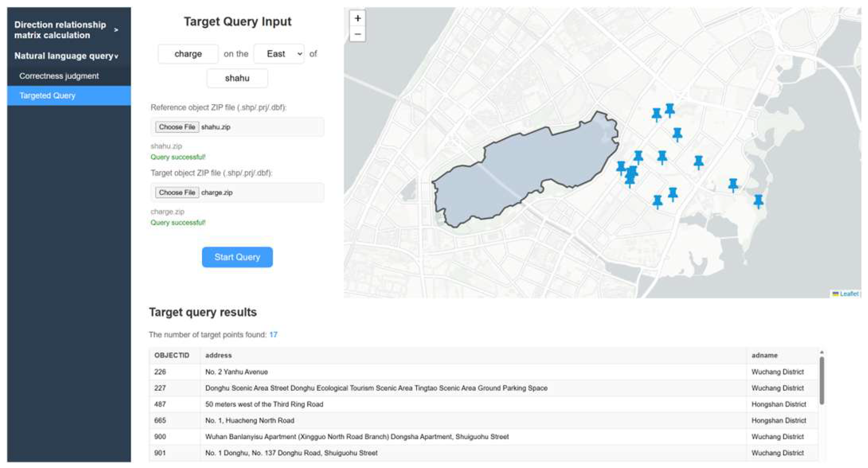Click the charge target text field
Image resolution: width=868 pixels, height=468 pixels.
[x=188, y=54]
